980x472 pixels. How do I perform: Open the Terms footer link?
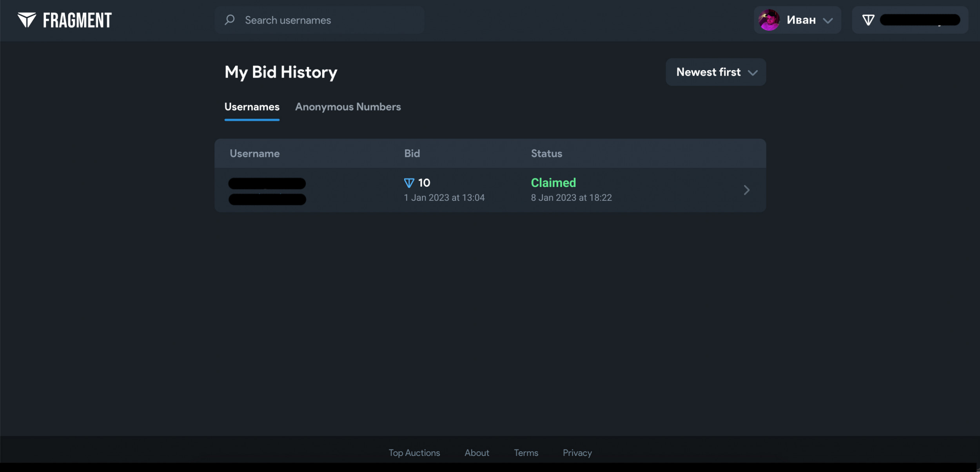(526, 453)
